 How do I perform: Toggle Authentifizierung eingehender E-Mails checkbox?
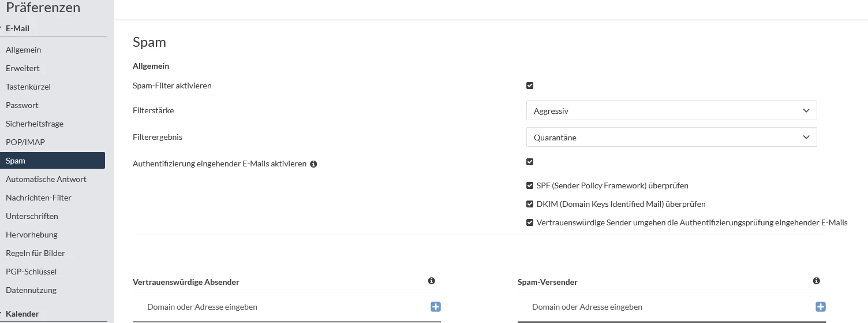(x=530, y=162)
